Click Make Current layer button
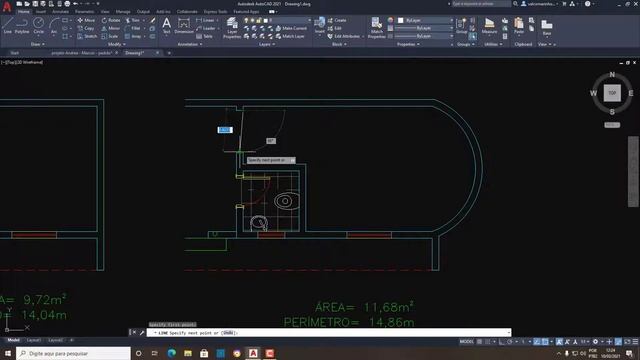 pos(291,28)
